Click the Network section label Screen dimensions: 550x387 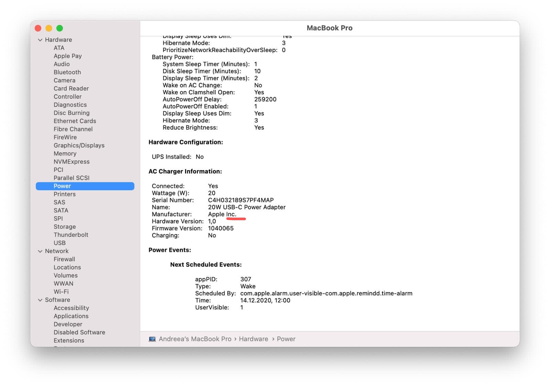click(57, 251)
